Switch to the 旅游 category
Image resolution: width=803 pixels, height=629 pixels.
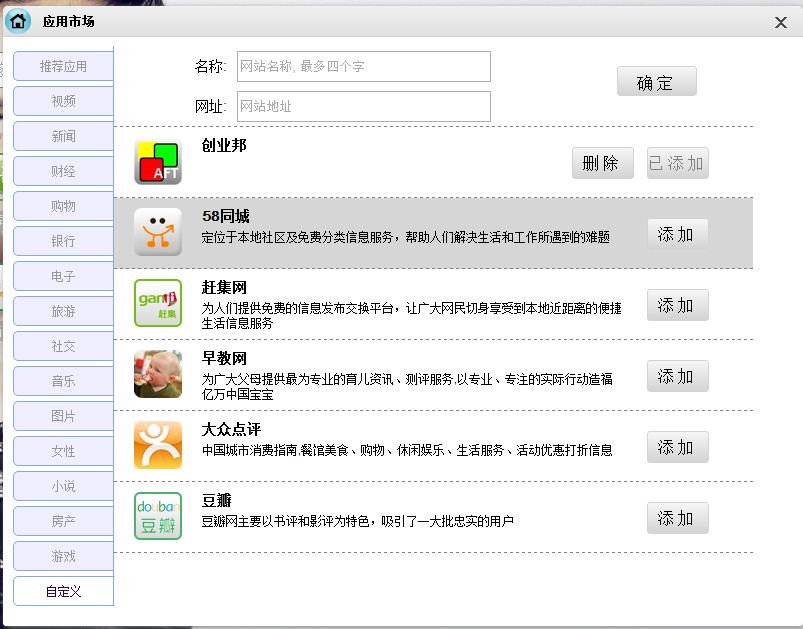64,311
